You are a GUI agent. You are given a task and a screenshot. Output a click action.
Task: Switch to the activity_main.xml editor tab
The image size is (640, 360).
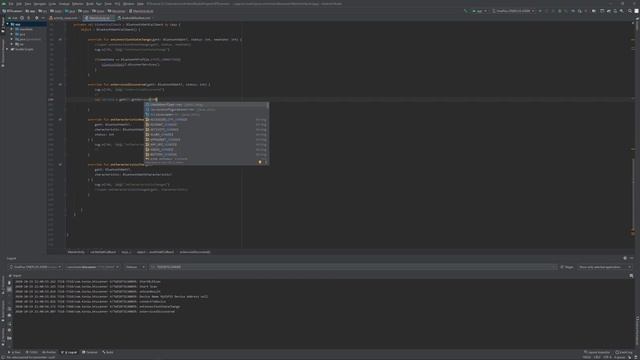[x=64, y=18]
